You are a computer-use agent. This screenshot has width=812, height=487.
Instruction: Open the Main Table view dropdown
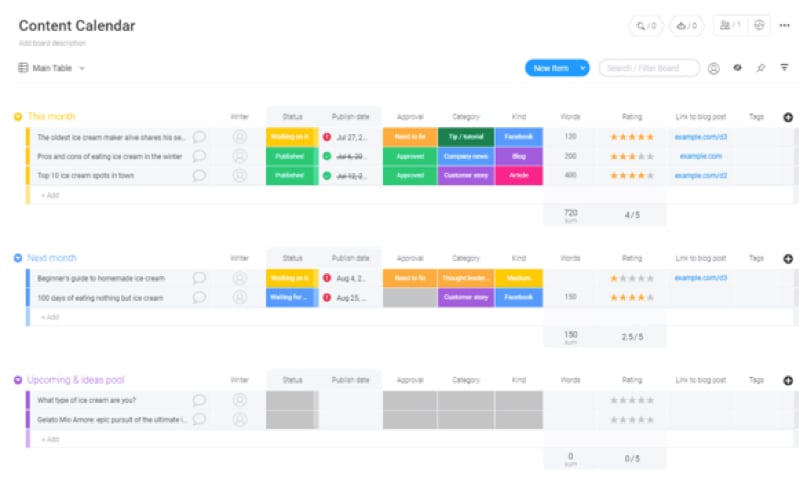pos(82,68)
